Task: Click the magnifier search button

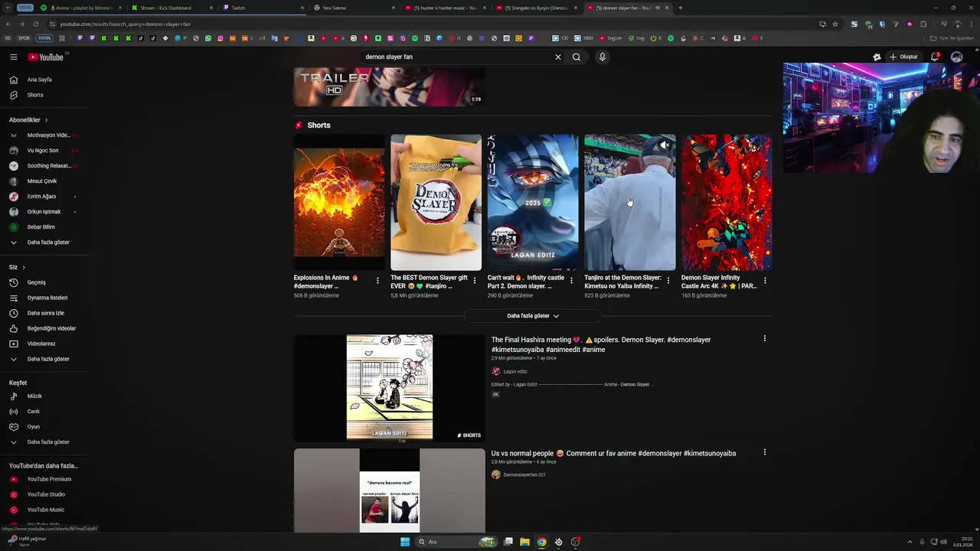Action: pyautogui.click(x=577, y=57)
